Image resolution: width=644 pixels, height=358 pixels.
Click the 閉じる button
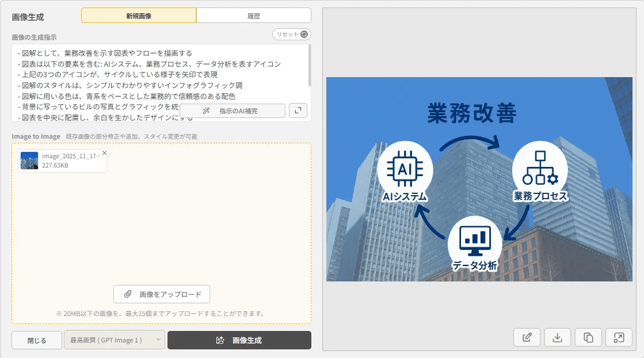37,340
